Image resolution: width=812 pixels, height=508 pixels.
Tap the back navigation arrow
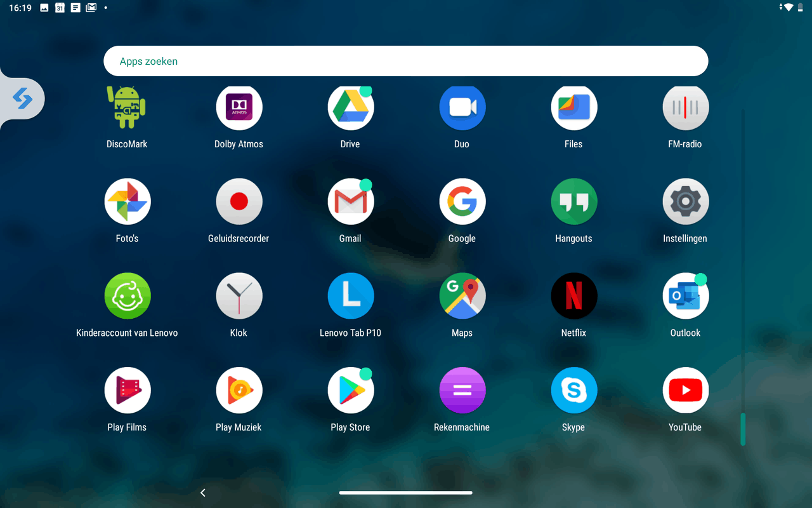pyautogui.click(x=203, y=493)
